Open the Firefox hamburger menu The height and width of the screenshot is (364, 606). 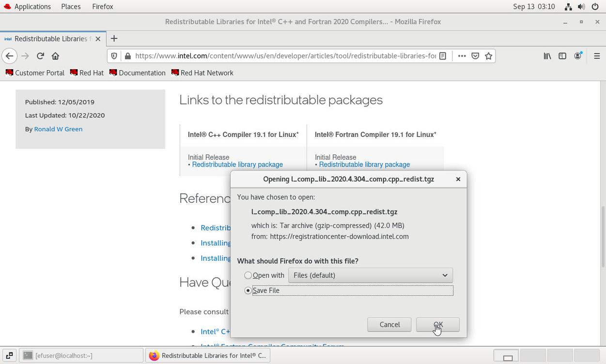pos(597,56)
